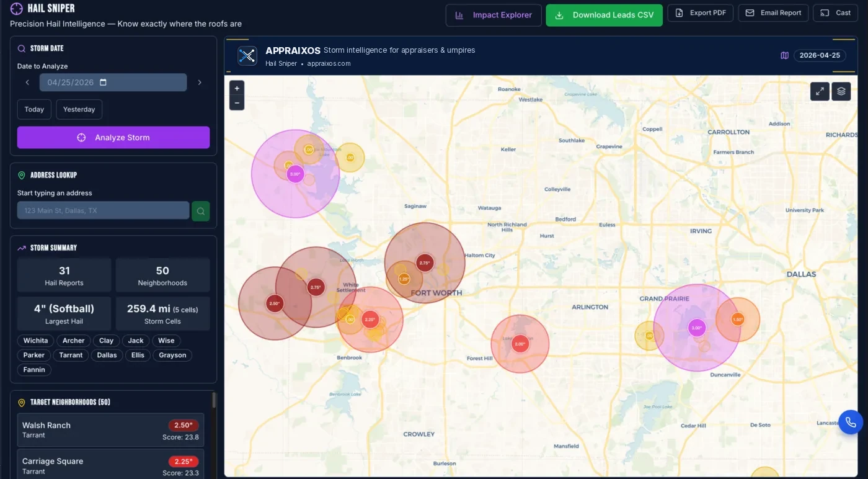This screenshot has height=479, width=868.
Task: Zoom in on the map
Action: click(237, 89)
